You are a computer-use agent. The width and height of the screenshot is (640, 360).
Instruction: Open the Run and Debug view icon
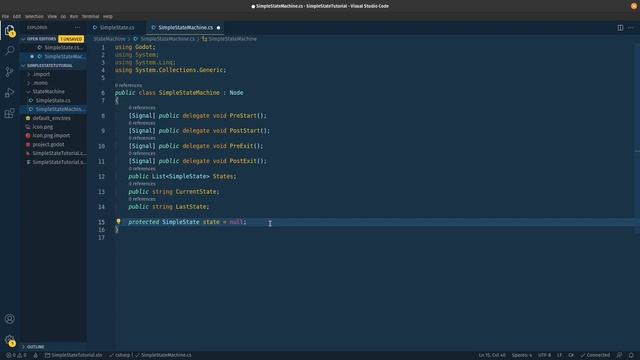(9, 93)
